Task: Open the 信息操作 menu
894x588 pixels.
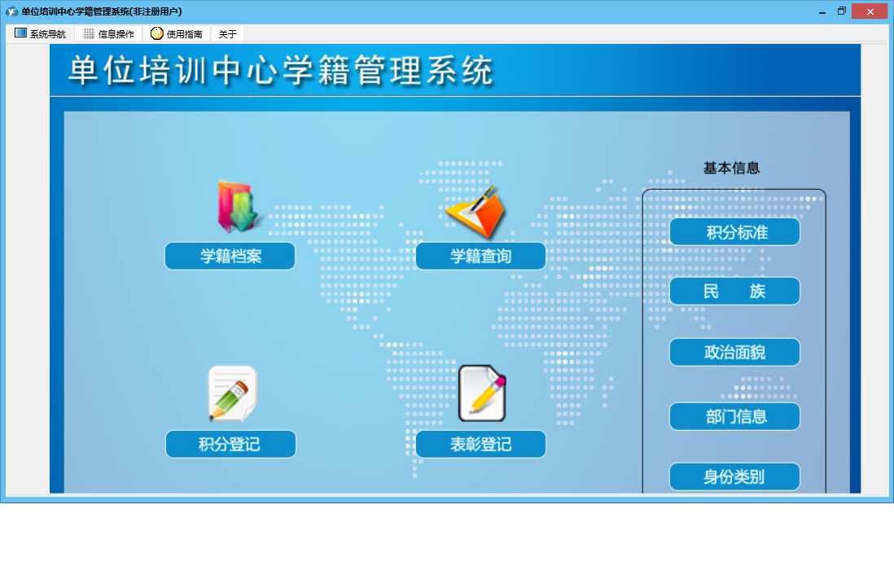Action: [108, 33]
